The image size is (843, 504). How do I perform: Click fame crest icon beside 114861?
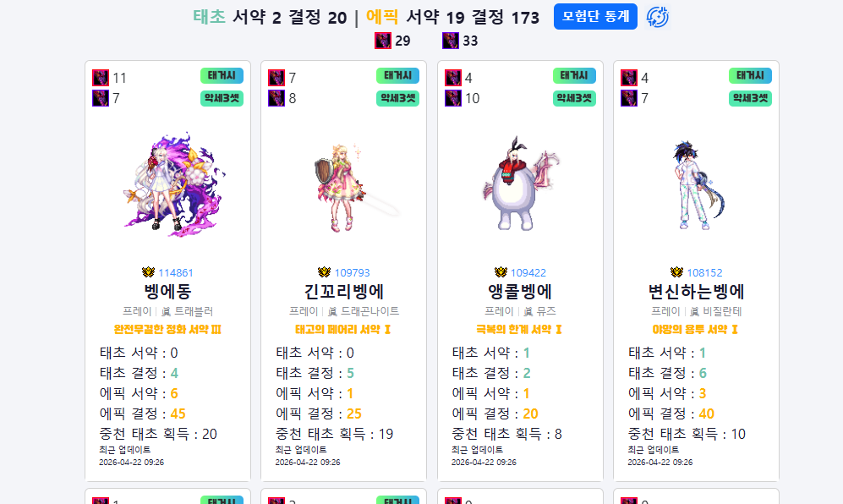tap(148, 272)
